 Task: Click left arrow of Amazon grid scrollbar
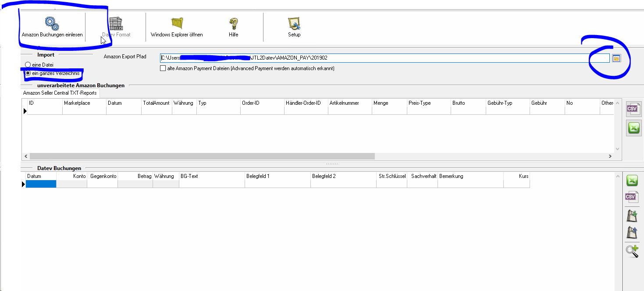click(x=25, y=156)
